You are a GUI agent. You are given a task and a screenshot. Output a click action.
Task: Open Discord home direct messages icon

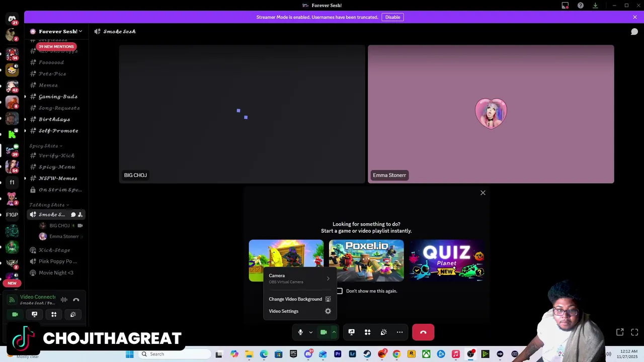[x=12, y=19]
